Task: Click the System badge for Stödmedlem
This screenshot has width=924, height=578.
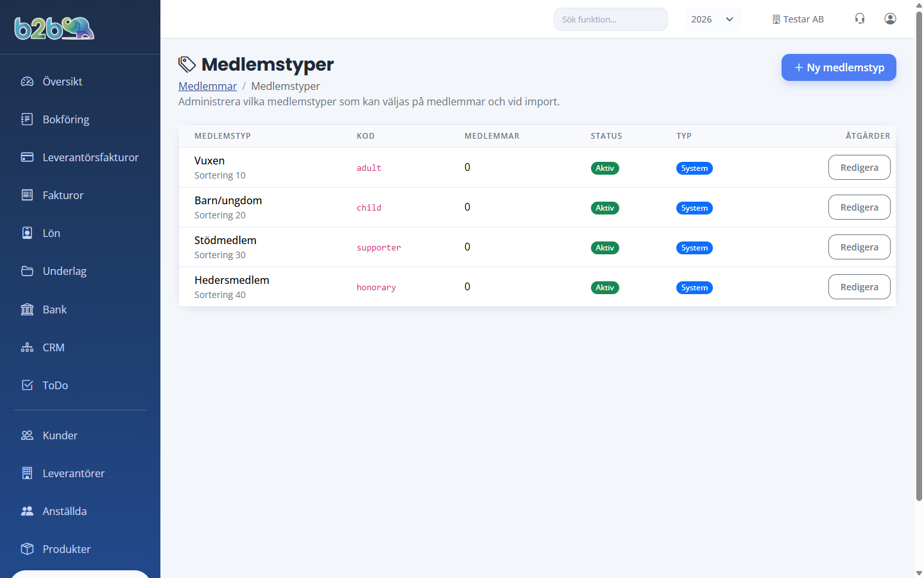Action: pos(694,248)
